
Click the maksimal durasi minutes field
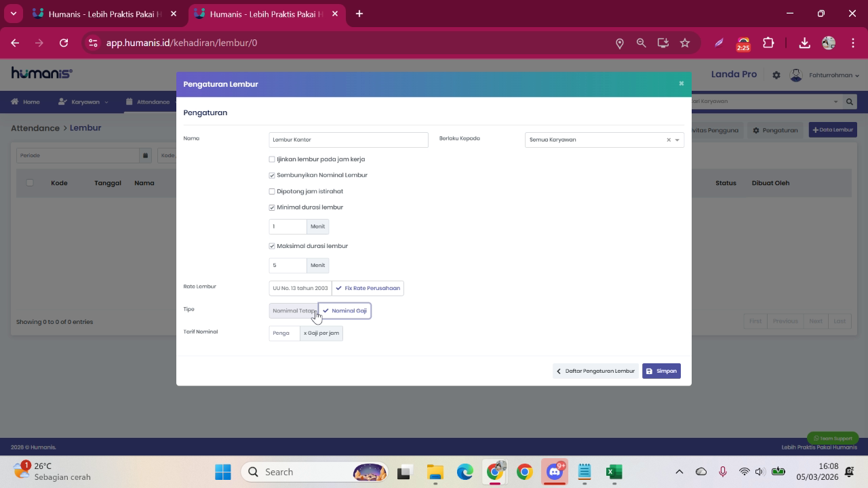click(288, 265)
